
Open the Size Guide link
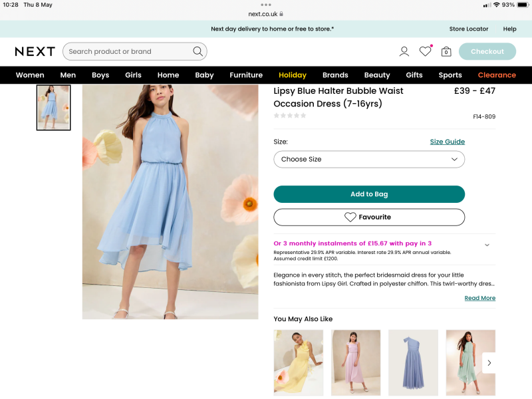click(447, 142)
